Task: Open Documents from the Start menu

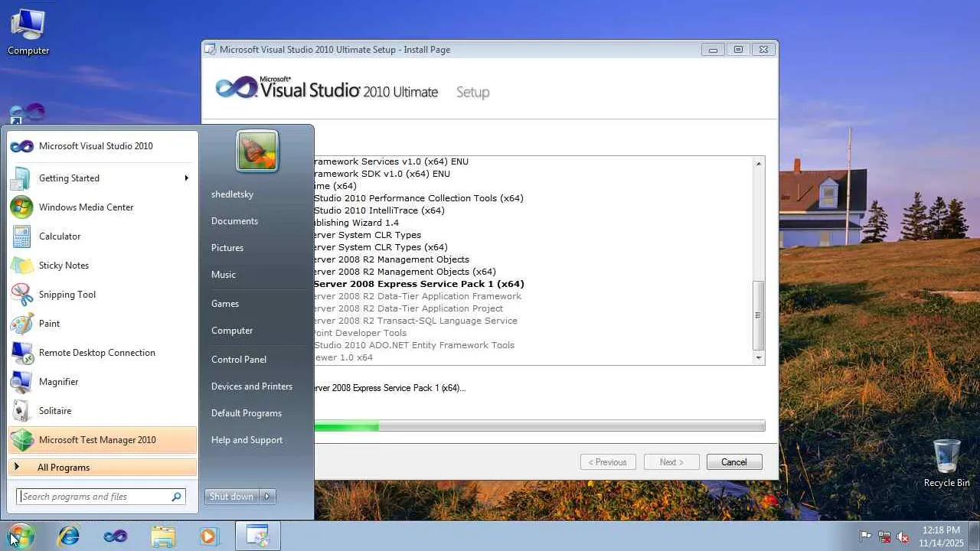Action: click(234, 221)
